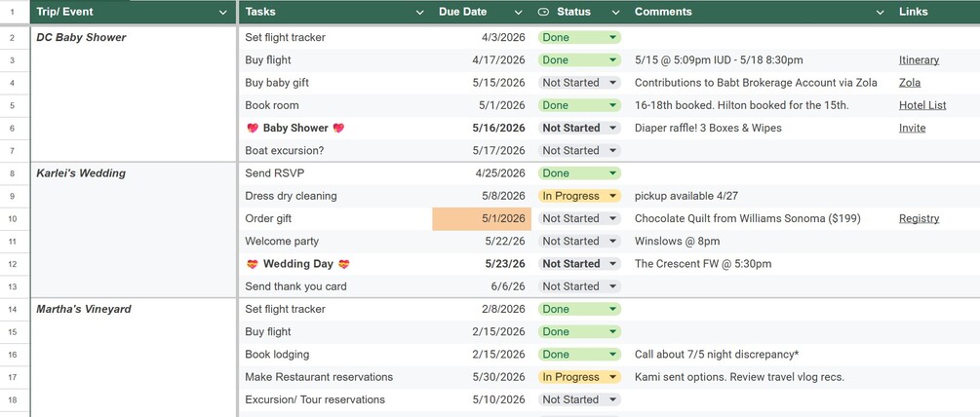Open status chip for Welcome party
The width and height of the screenshot is (980, 417).
(x=579, y=241)
